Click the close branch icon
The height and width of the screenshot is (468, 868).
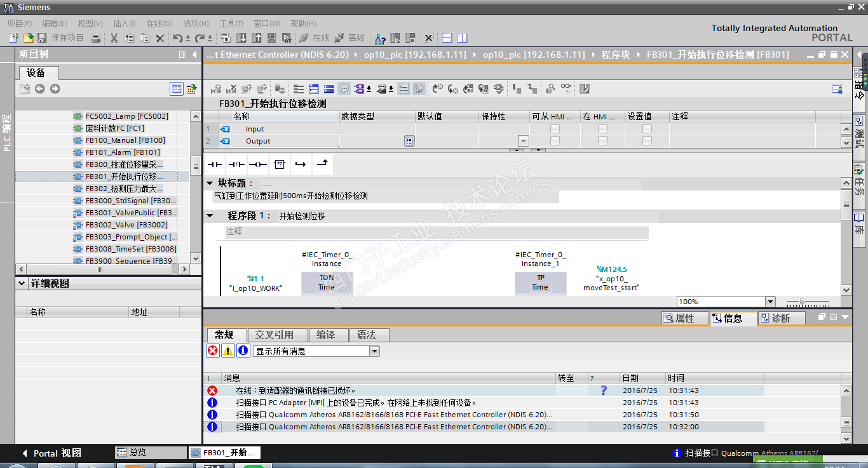point(323,165)
